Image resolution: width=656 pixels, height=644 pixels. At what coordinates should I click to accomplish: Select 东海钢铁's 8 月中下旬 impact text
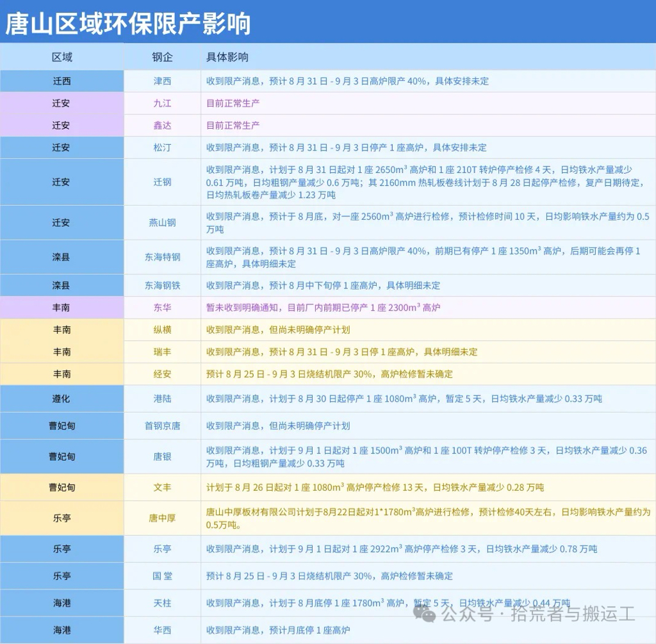click(x=323, y=285)
